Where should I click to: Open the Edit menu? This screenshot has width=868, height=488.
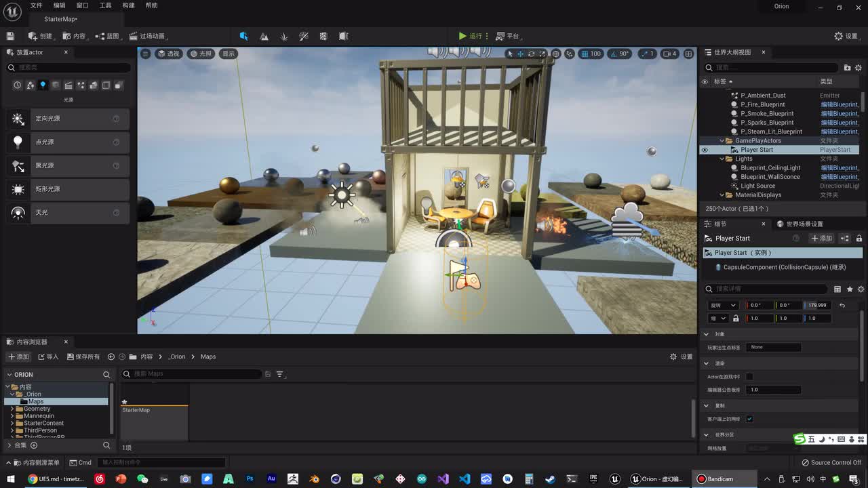pyautogui.click(x=60, y=5)
